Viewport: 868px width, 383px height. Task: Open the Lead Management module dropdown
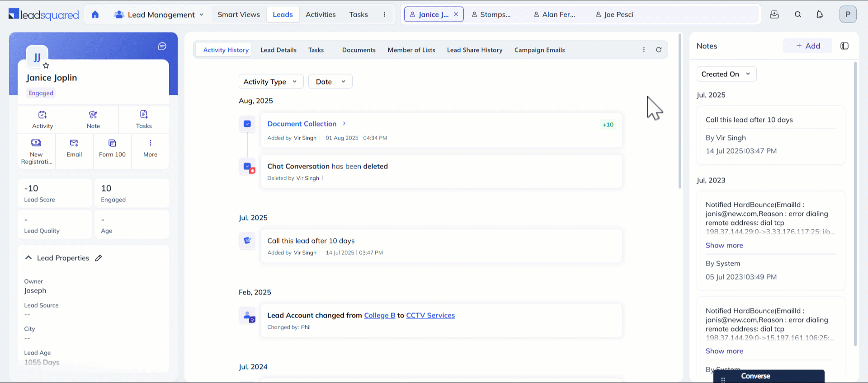(159, 14)
